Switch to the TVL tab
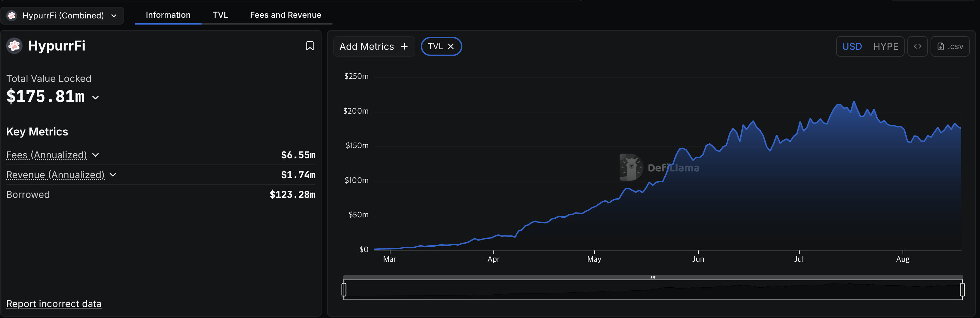Image resolution: width=980 pixels, height=318 pixels. tap(220, 15)
